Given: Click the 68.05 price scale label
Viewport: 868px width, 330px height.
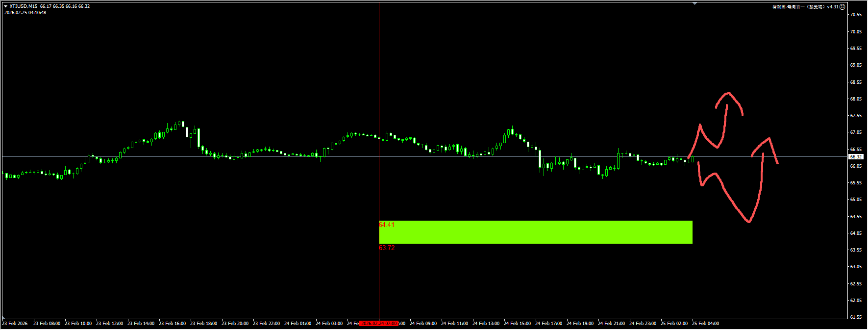Looking at the screenshot, I should [856, 99].
